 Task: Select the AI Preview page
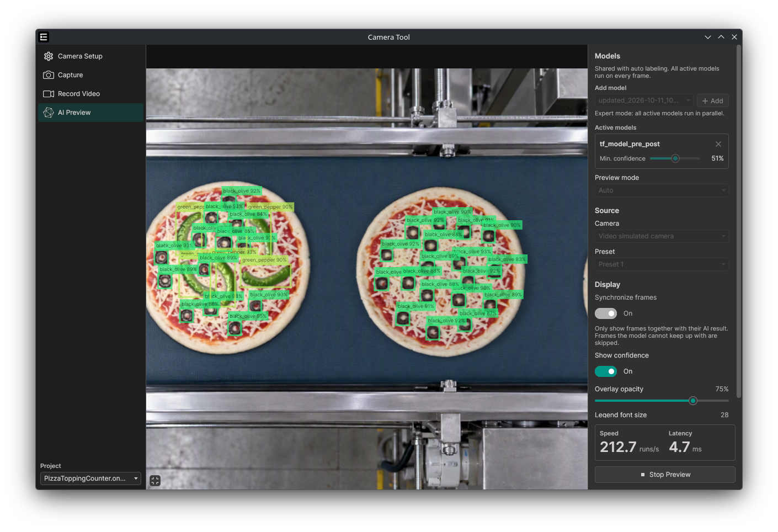(x=91, y=113)
